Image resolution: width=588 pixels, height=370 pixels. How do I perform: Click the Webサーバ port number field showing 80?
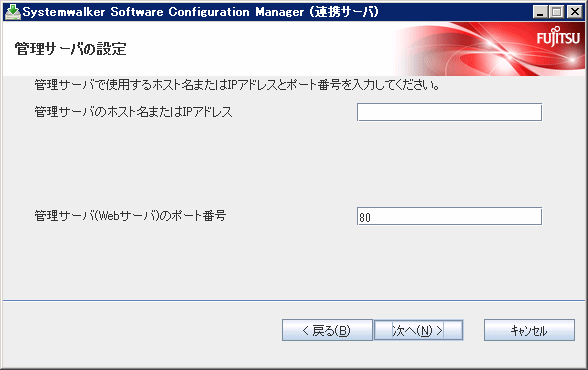pos(449,216)
